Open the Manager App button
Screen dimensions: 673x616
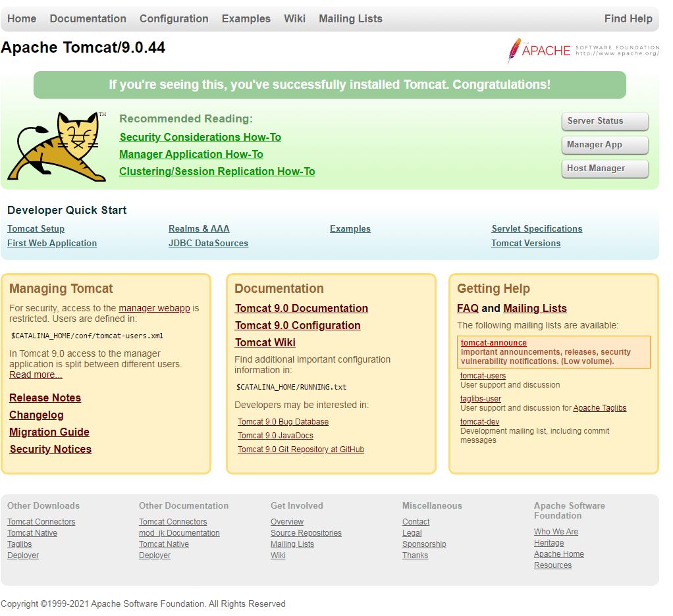pyautogui.click(x=605, y=145)
